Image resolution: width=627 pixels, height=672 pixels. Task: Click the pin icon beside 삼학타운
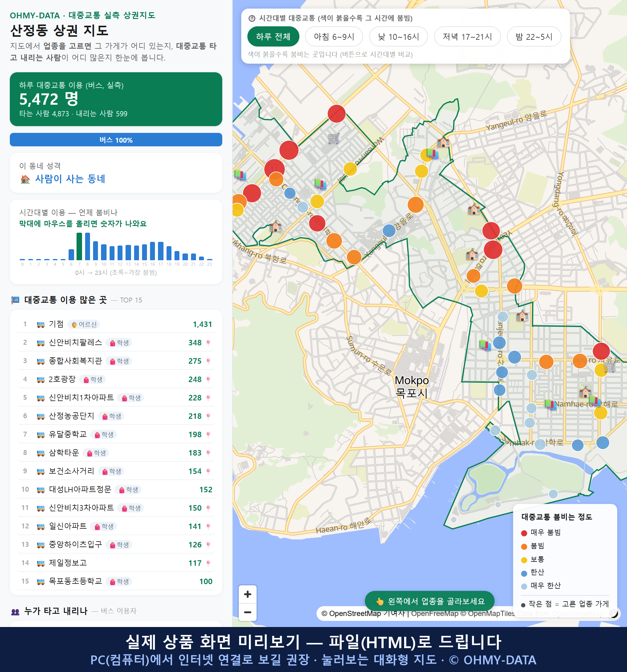pos(208,453)
